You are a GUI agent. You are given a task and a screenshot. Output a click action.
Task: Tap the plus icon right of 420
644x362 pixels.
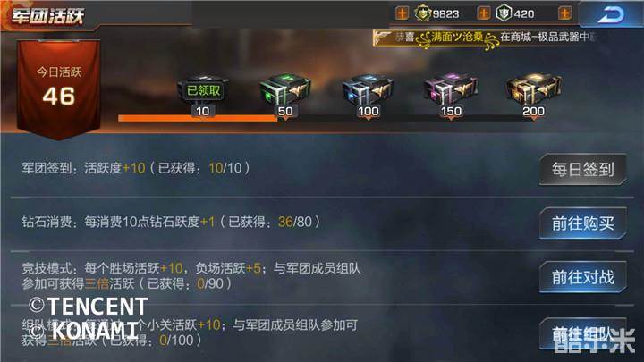point(564,13)
